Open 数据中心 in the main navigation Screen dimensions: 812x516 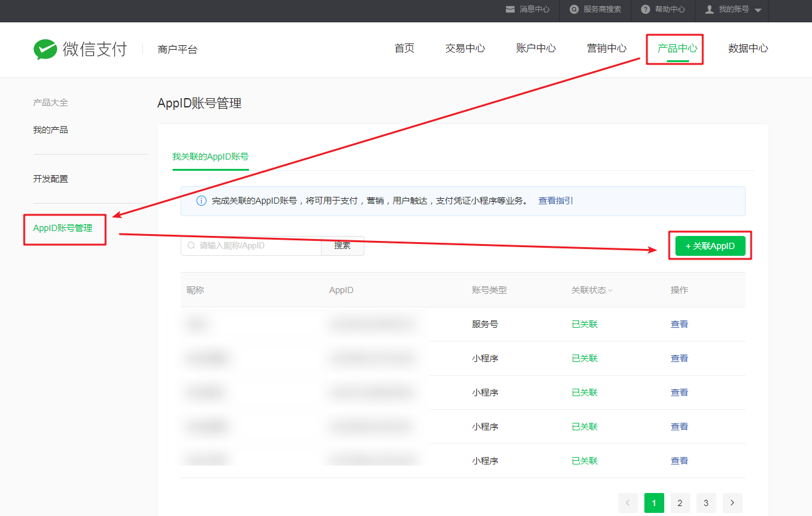coord(748,48)
